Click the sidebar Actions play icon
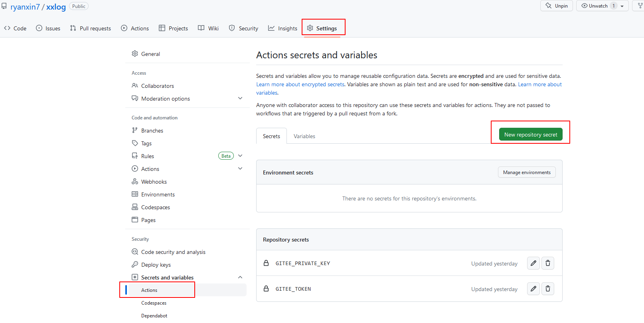 (x=135, y=168)
